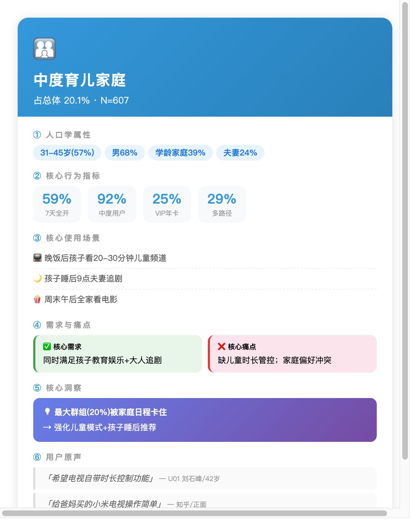Click the popcorn icon beside 周末午后 scene

point(37,299)
